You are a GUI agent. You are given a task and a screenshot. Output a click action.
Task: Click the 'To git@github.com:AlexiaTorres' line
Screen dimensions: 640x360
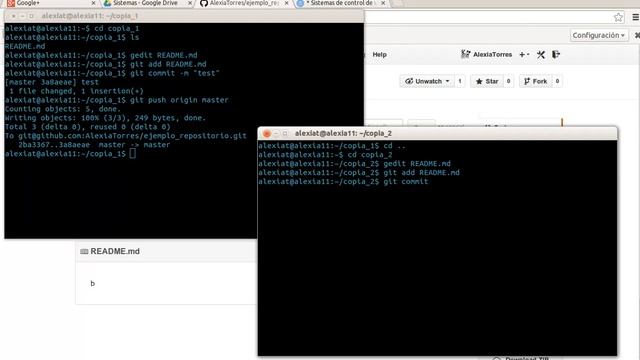coord(126,136)
